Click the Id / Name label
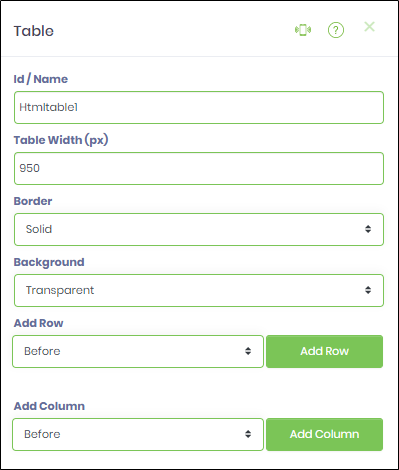The image size is (399, 470). [41, 79]
